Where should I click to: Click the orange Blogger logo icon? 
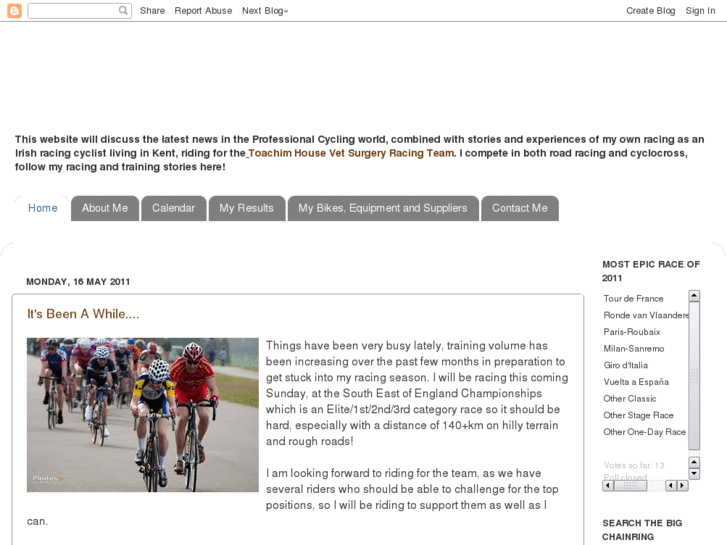pyautogui.click(x=14, y=11)
